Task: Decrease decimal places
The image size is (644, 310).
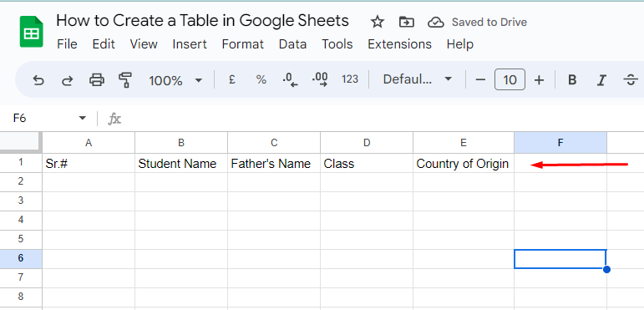Action: [x=291, y=79]
